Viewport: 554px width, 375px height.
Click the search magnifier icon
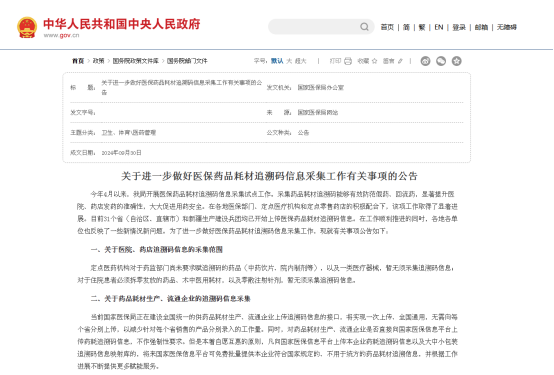coord(364,27)
